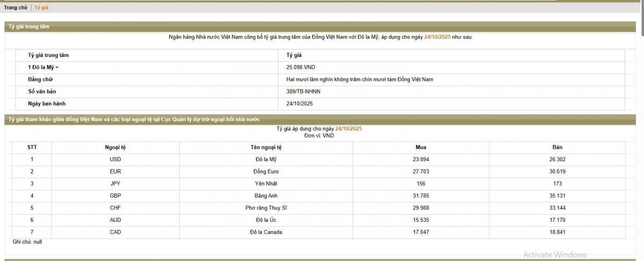
Task: Click the Tên ngoại tệ column header
Action: (x=266, y=147)
